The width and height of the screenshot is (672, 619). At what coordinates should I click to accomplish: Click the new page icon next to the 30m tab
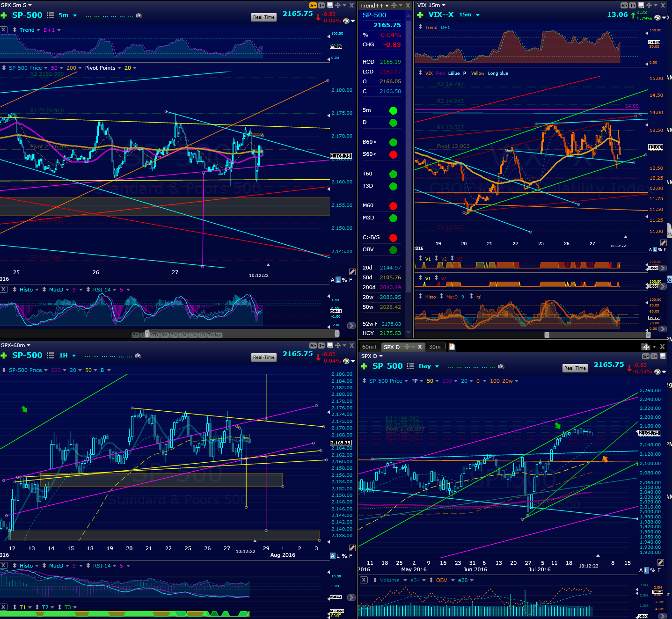tap(452, 347)
